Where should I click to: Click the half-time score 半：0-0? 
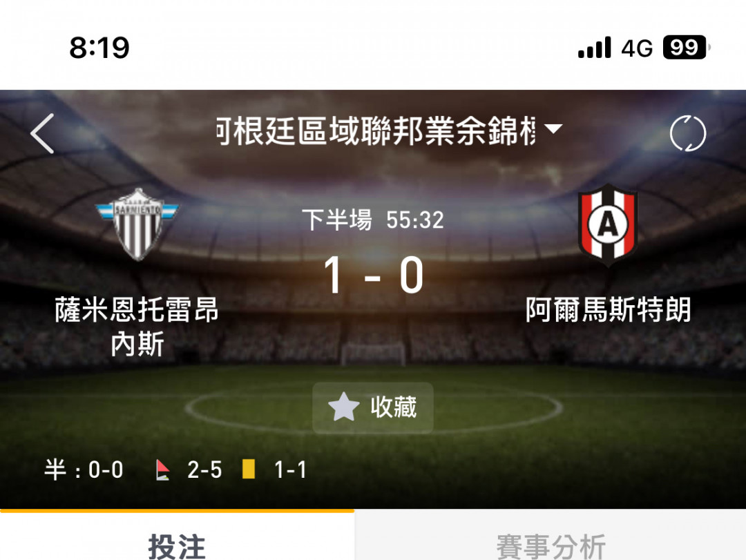pyautogui.click(x=84, y=470)
